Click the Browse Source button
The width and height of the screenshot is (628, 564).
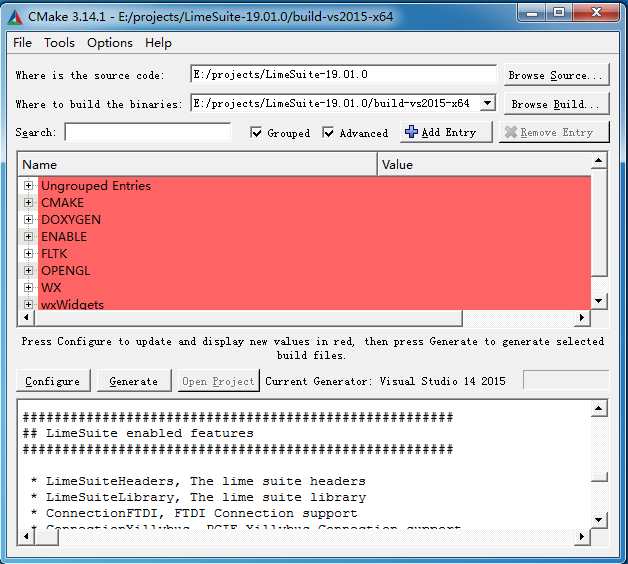click(x=556, y=75)
